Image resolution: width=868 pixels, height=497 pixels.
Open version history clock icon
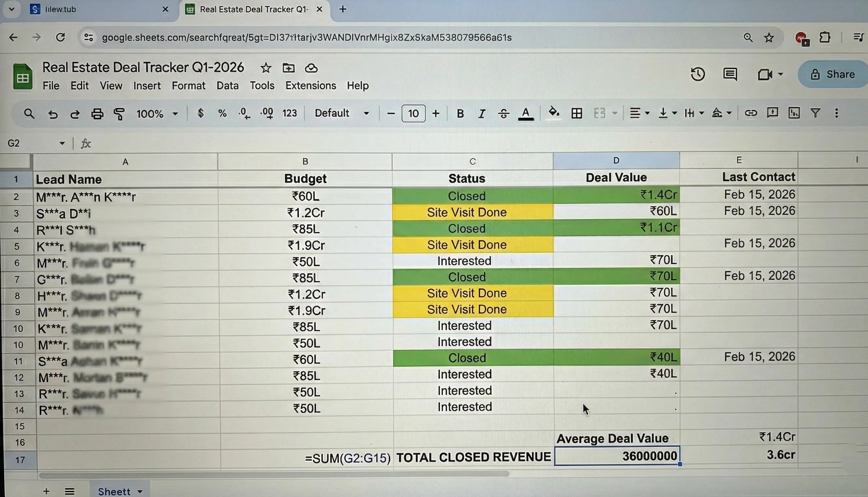coord(697,75)
